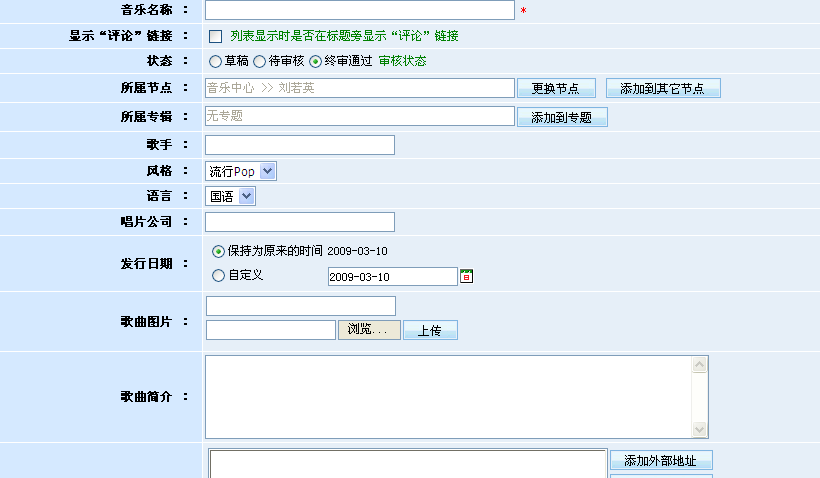
Task: Click the 添加到其它节点 button
Action: coord(662,88)
